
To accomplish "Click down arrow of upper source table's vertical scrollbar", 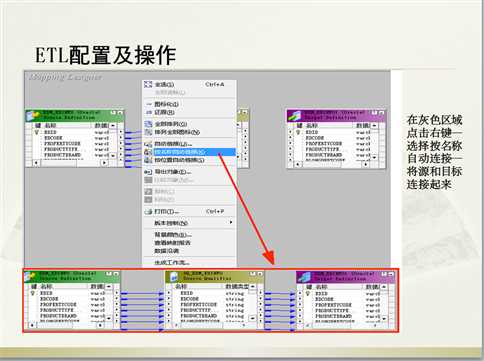I will point(113,156).
